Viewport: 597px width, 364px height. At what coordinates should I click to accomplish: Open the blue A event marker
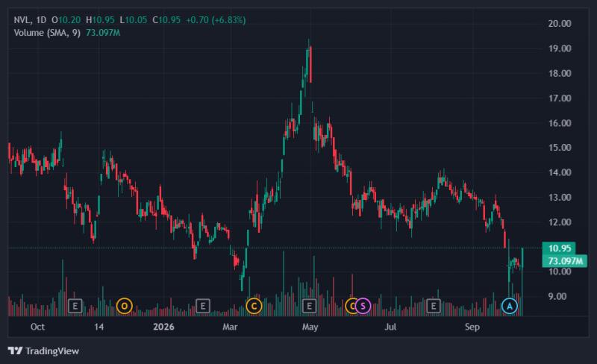510,306
